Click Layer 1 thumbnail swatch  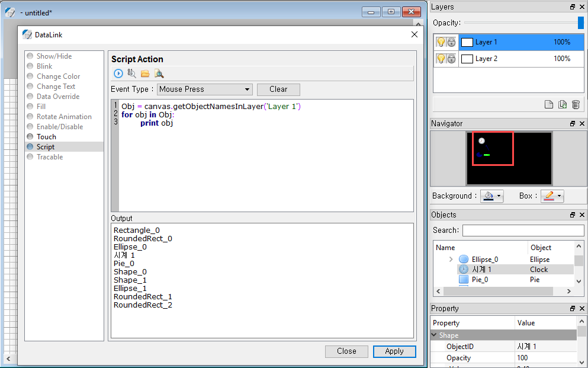[467, 42]
